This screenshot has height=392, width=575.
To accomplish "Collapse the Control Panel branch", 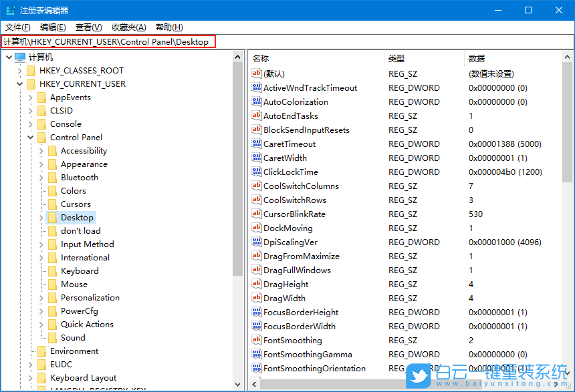I will coord(31,137).
